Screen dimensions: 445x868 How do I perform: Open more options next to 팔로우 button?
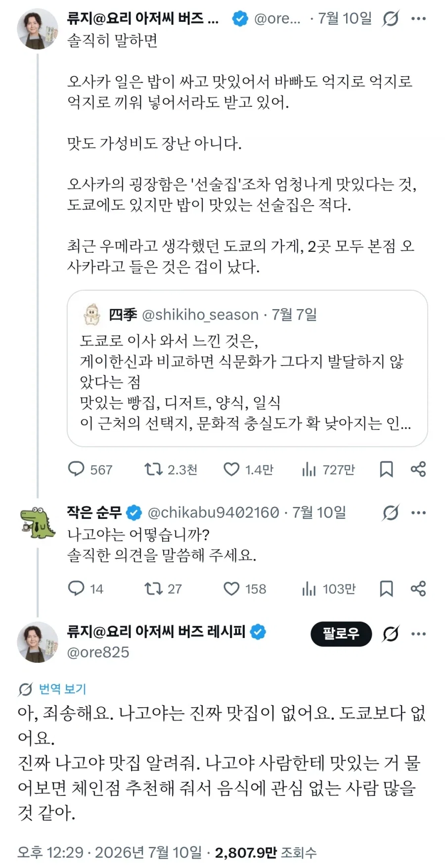[x=418, y=634]
